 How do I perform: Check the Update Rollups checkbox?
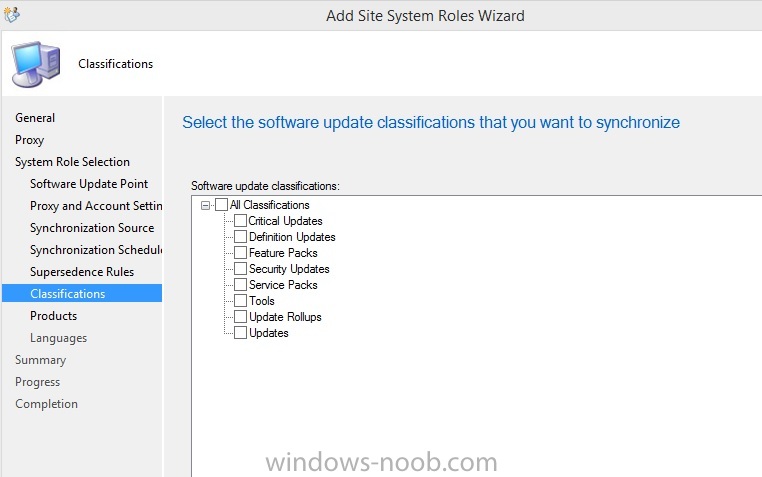click(x=240, y=317)
